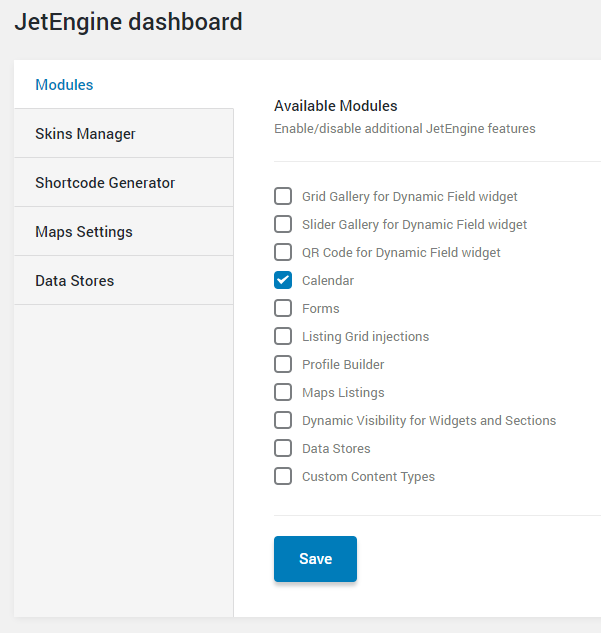
Task: Click the Forms module label
Action: tap(321, 308)
